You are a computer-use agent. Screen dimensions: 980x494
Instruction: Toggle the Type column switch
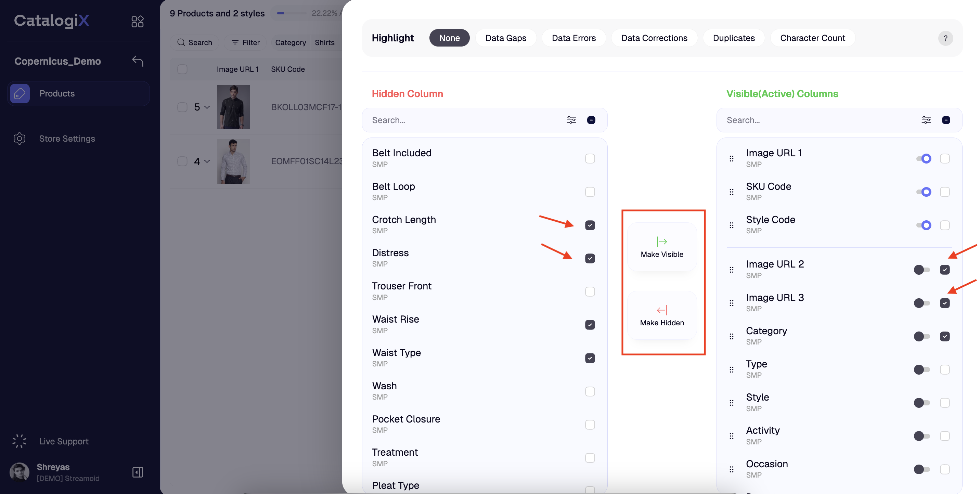pyautogui.click(x=921, y=369)
